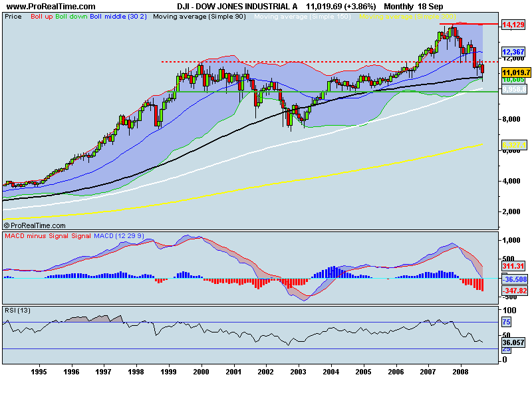Click the 2,000 price axis label
This screenshot has height=399, width=532.
click(x=511, y=211)
